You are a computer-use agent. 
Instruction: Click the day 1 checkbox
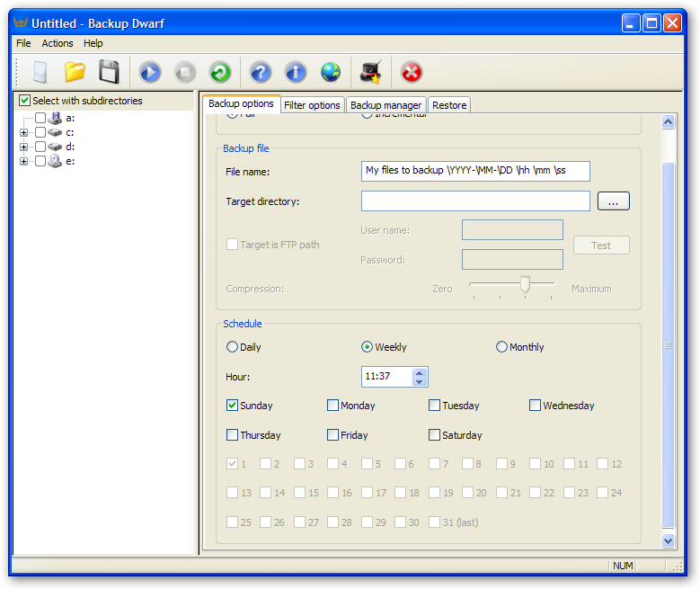coord(232,463)
